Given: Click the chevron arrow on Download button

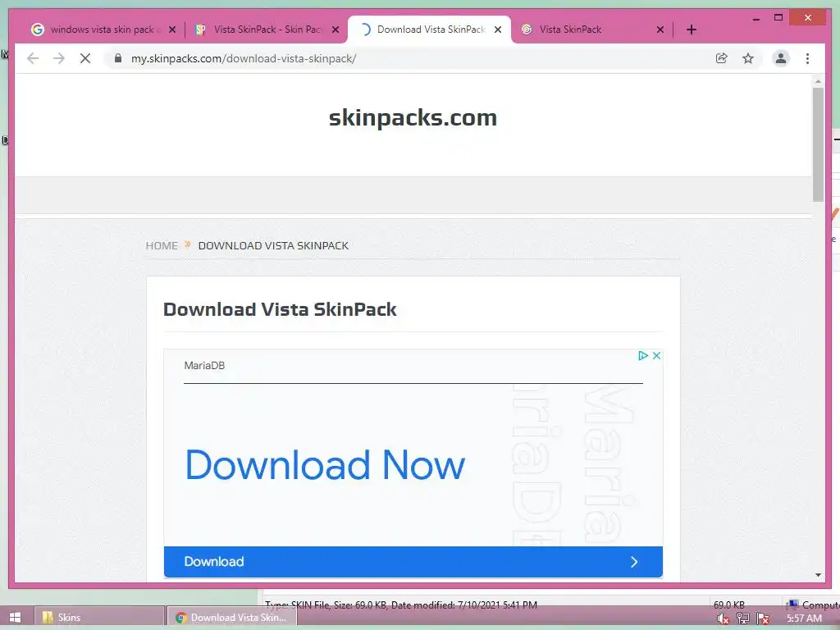Looking at the screenshot, I should 634,561.
